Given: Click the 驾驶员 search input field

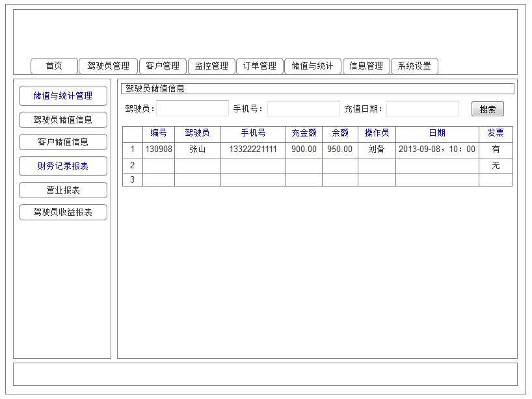Looking at the screenshot, I should click(193, 109).
